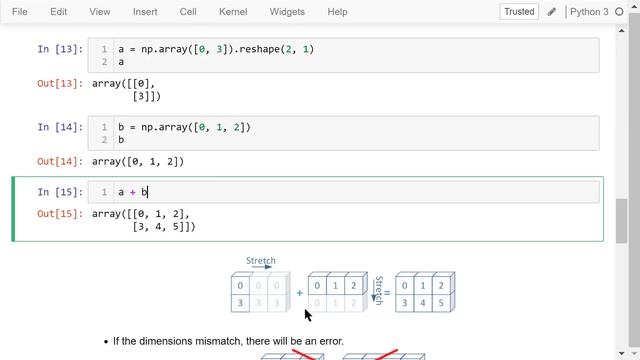640x360 pixels.
Task: Click the Out[13] output prompt
Action: click(x=60, y=83)
